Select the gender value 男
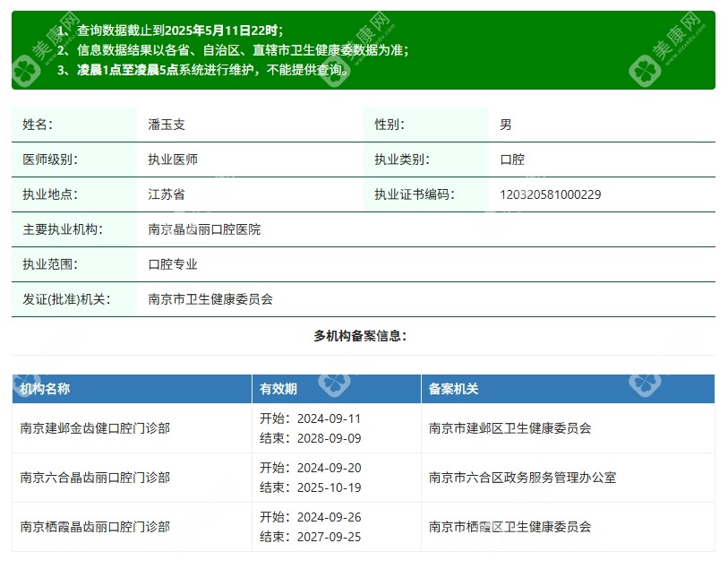The image size is (728, 569). click(506, 125)
